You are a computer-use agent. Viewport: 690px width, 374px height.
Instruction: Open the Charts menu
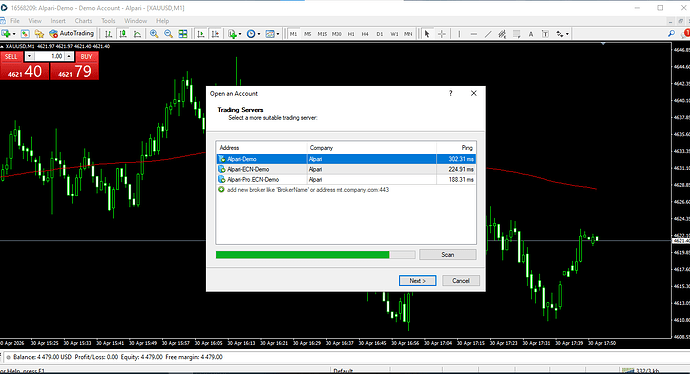(x=83, y=21)
